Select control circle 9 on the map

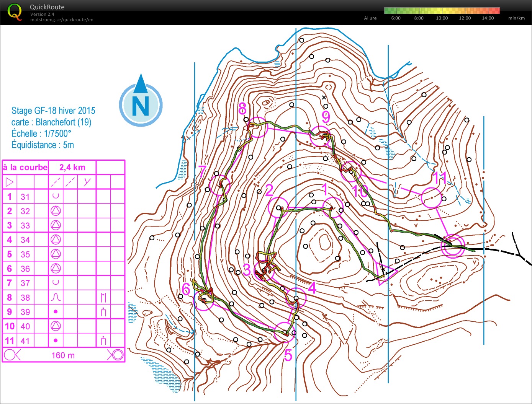pyautogui.click(x=319, y=136)
